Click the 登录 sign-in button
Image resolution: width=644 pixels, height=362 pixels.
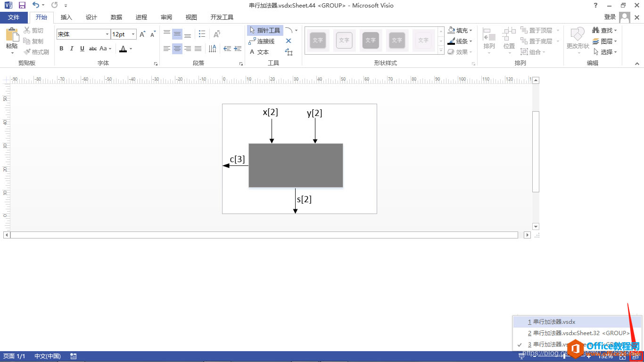click(x=610, y=16)
